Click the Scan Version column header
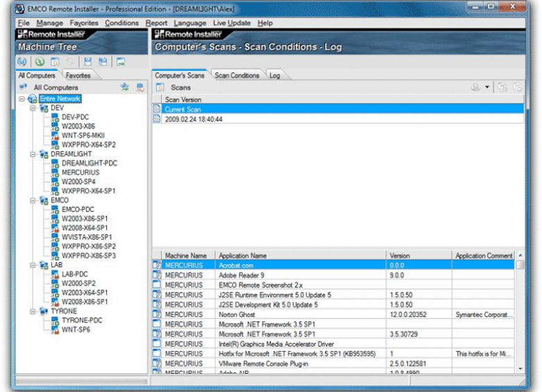The height and width of the screenshot is (392, 542). [343, 99]
